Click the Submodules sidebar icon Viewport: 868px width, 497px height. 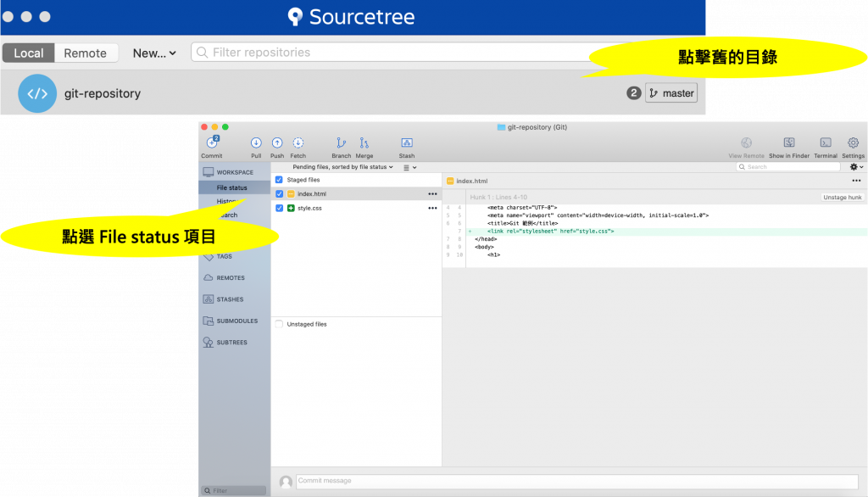[209, 321]
